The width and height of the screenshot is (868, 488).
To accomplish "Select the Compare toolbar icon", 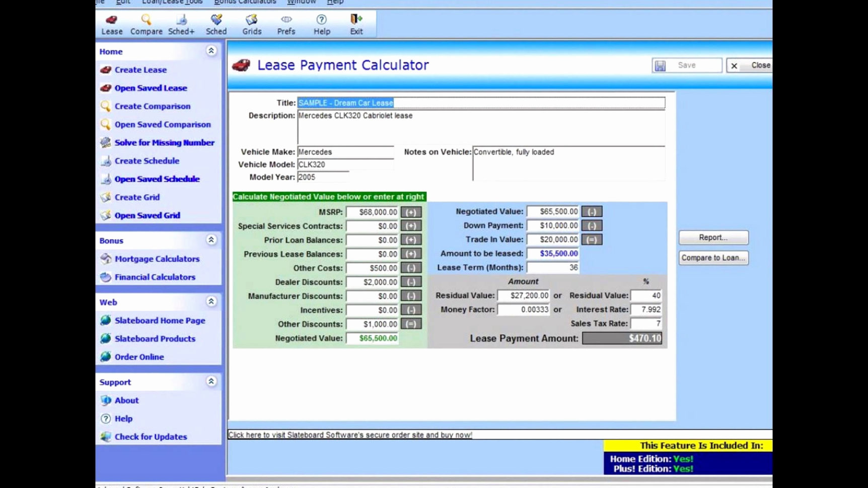I will (x=146, y=24).
